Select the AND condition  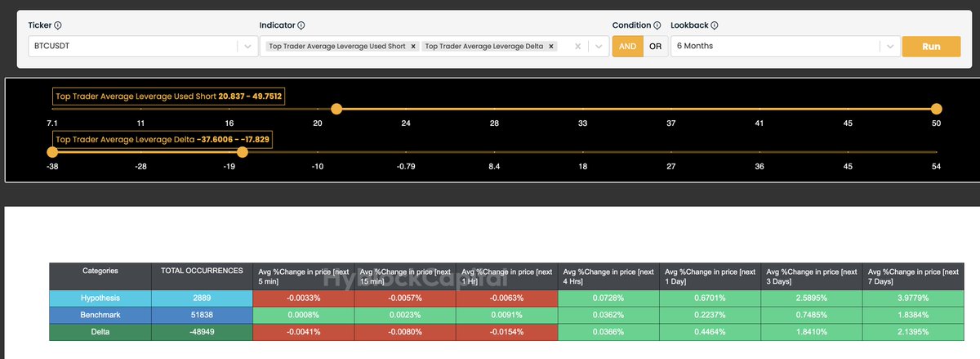[x=627, y=47]
